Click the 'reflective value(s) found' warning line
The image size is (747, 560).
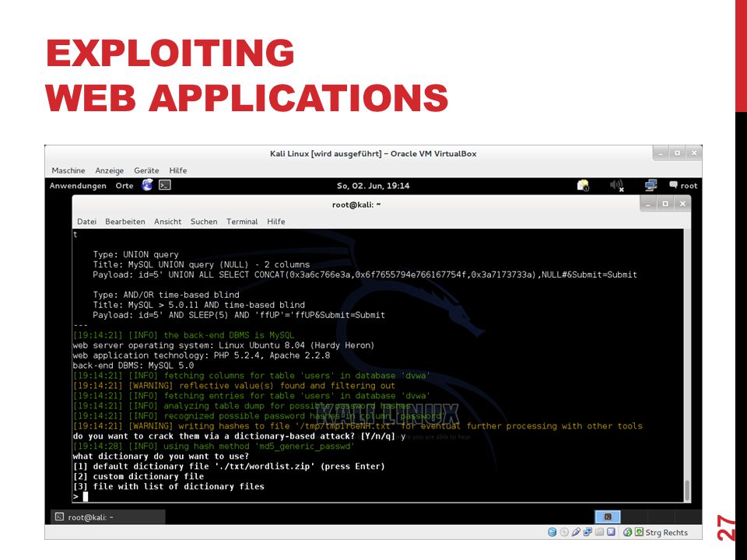(x=234, y=386)
